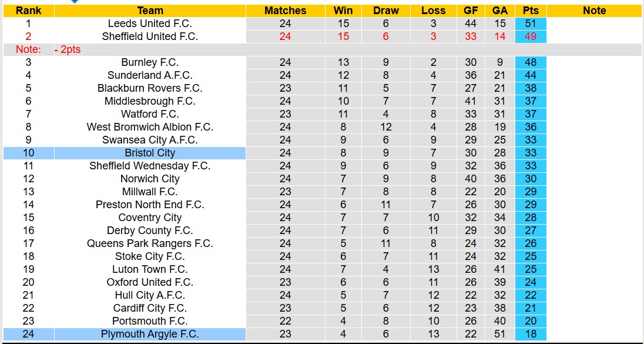The image size is (644, 344).
Task: Click Portsmouth F.C. team name
Action: coord(150,321)
